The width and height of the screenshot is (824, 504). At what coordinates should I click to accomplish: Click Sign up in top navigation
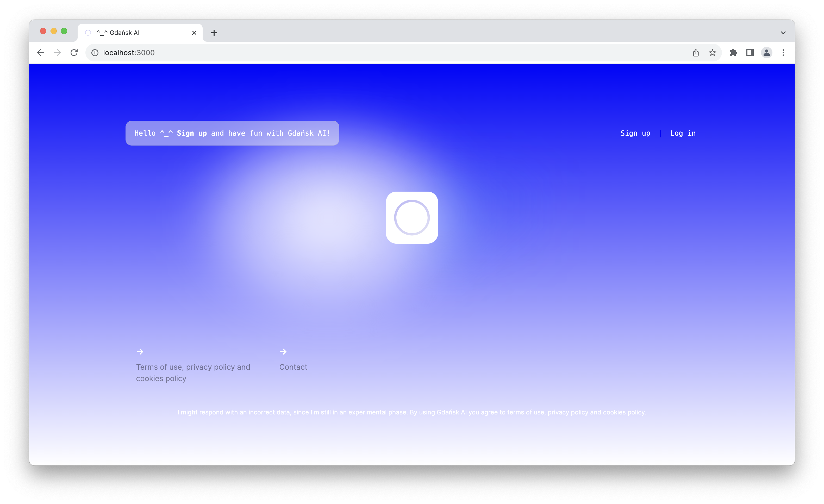coord(635,133)
